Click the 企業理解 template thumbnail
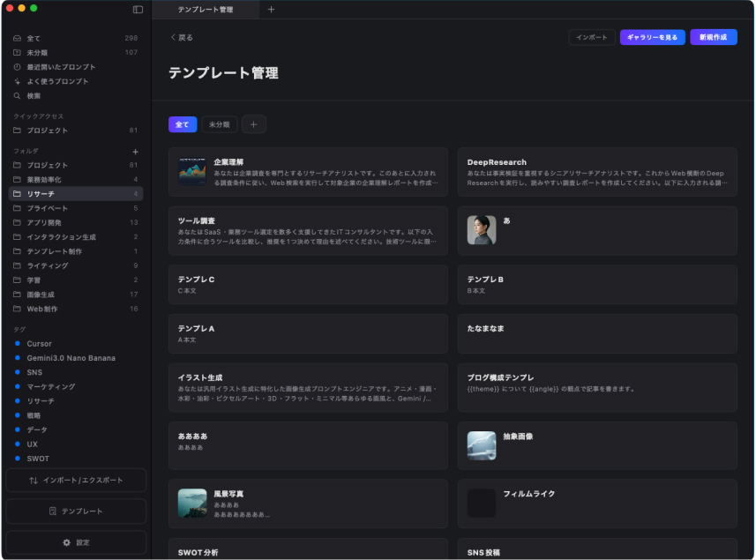This screenshot has width=756, height=560. [x=192, y=172]
